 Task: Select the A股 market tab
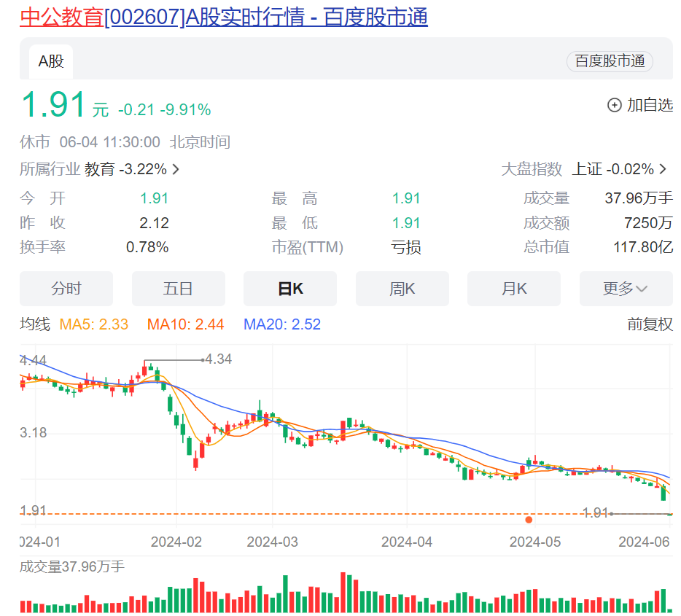coord(49,61)
